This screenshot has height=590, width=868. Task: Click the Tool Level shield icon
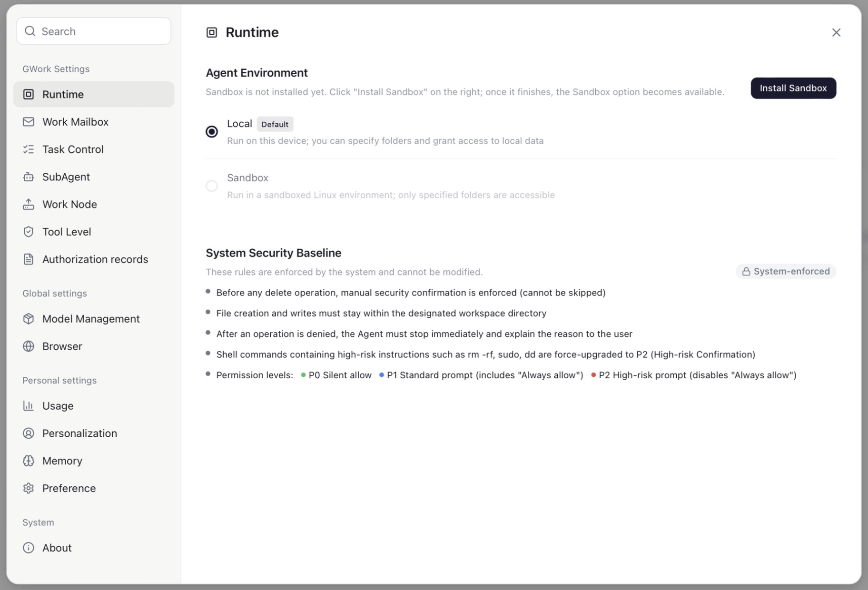tap(29, 232)
